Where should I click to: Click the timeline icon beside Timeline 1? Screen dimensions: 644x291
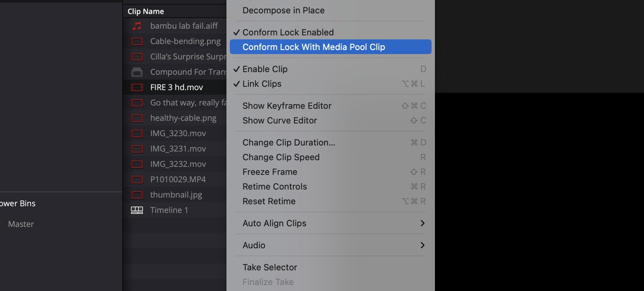pyautogui.click(x=136, y=210)
